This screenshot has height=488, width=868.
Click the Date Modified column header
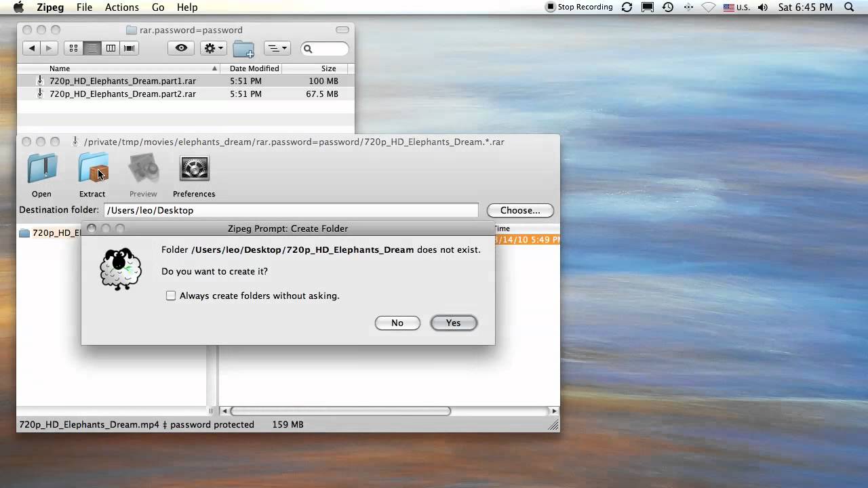pyautogui.click(x=254, y=68)
